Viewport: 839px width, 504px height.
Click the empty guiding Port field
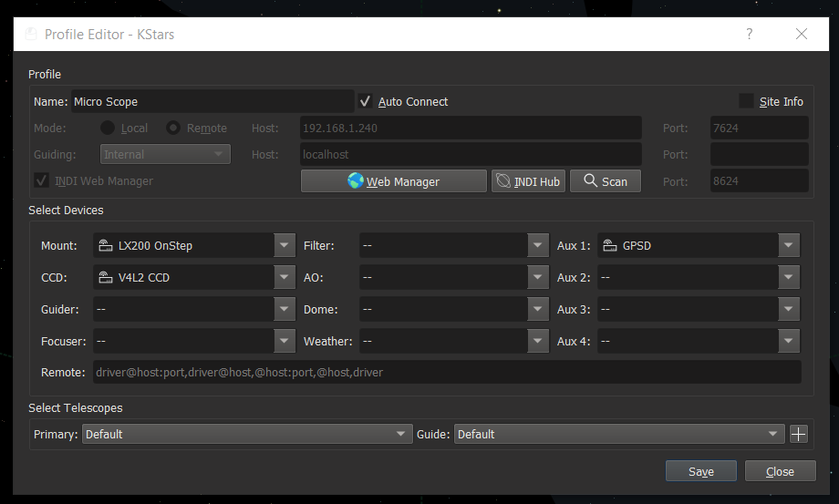(x=760, y=154)
